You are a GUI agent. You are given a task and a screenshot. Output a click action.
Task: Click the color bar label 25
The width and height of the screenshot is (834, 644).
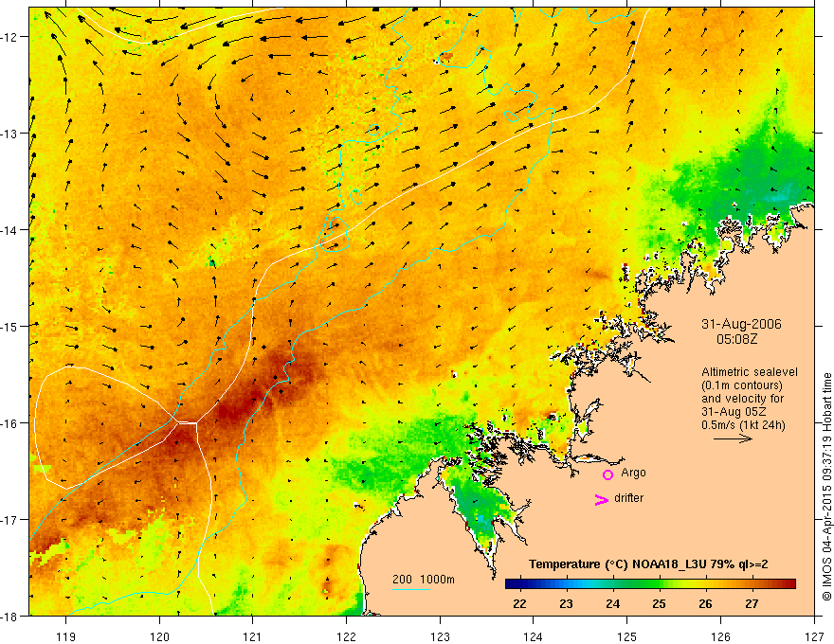click(659, 603)
